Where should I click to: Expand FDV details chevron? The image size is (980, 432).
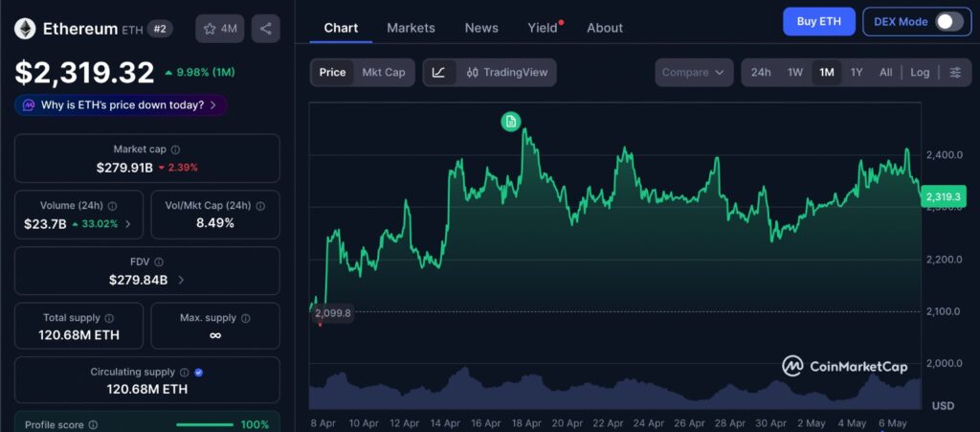tap(181, 280)
